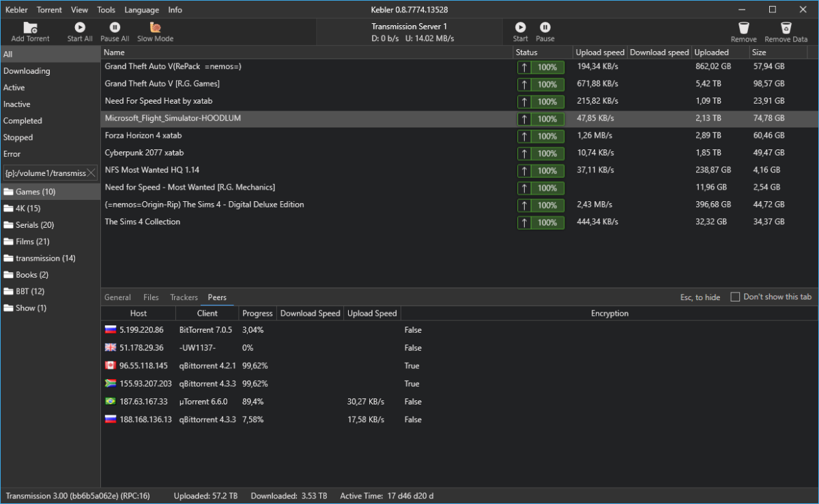Select the Serials (20) folder

(x=51, y=225)
